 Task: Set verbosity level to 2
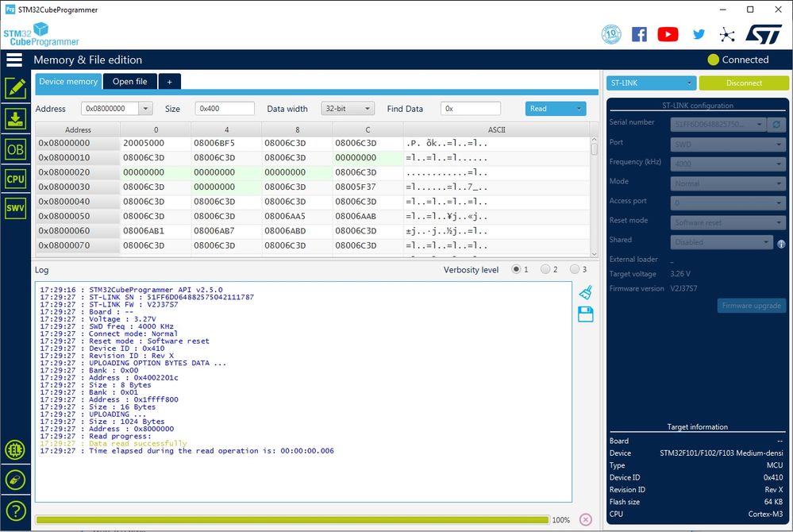[545, 270]
